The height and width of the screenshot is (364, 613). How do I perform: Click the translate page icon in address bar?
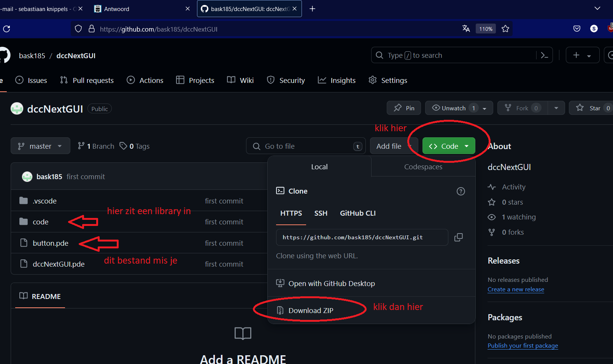click(466, 29)
